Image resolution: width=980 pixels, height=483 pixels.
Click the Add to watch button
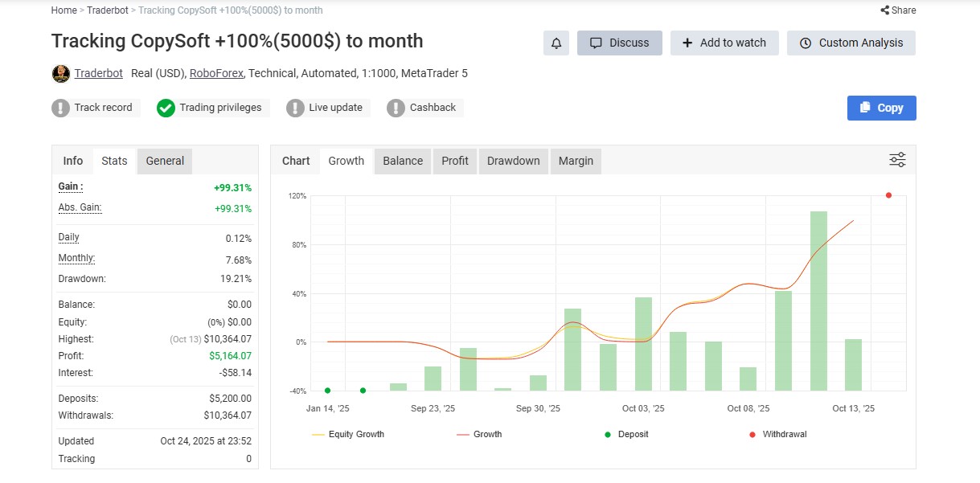pyautogui.click(x=724, y=43)
